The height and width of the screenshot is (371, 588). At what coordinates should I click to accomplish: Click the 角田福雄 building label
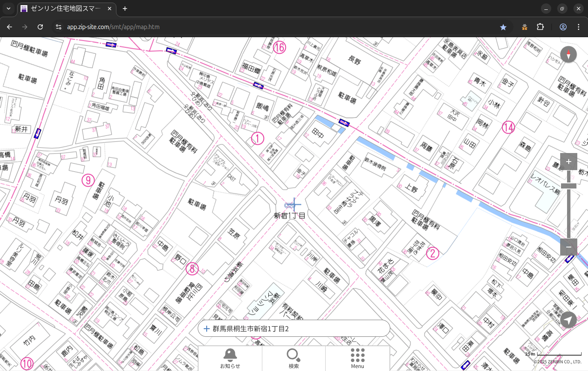100,106
